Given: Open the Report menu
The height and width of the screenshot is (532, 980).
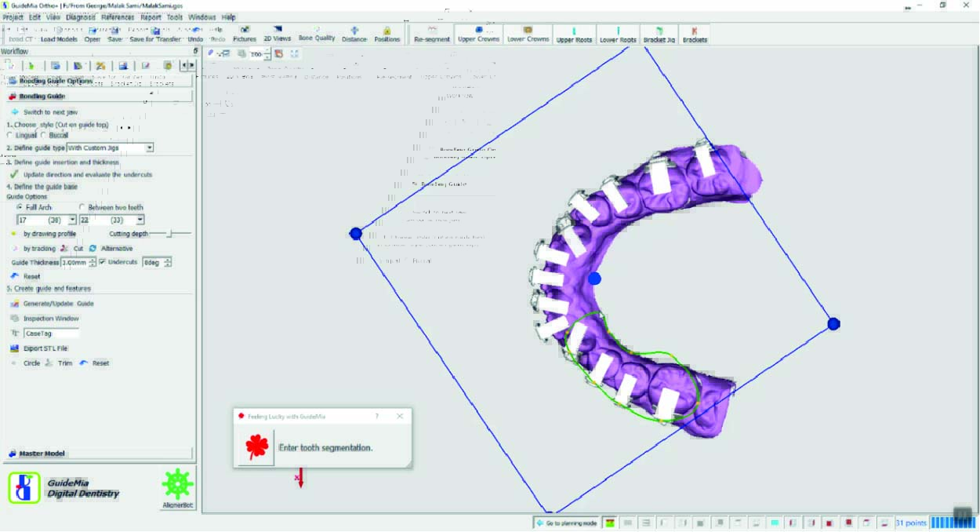Looking at the screenshot, I should coord(151,16).
